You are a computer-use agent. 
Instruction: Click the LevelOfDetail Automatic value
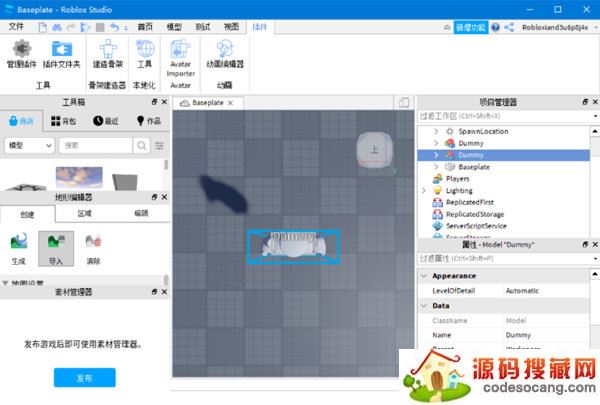coord(522,291)
